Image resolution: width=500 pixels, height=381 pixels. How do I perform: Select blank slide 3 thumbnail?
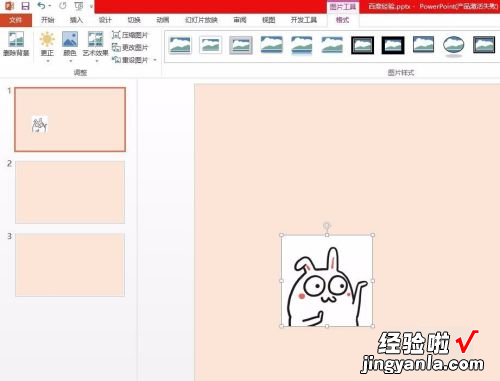70,265
